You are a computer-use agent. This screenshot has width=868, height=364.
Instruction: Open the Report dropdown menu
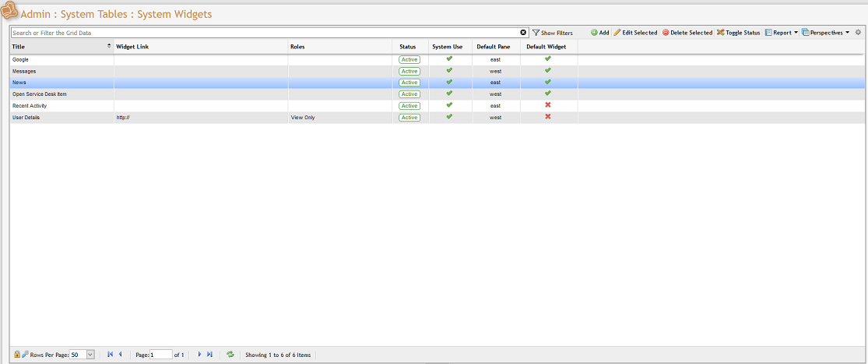click(x=781, y=33)
